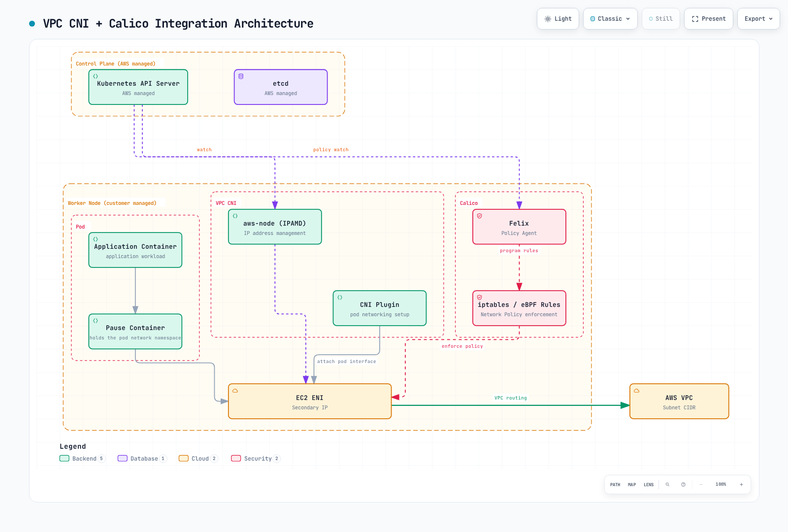Viewport: 788px width, 532px height.
Task: Click the "program rules" edge label
Action: (519, 251)
